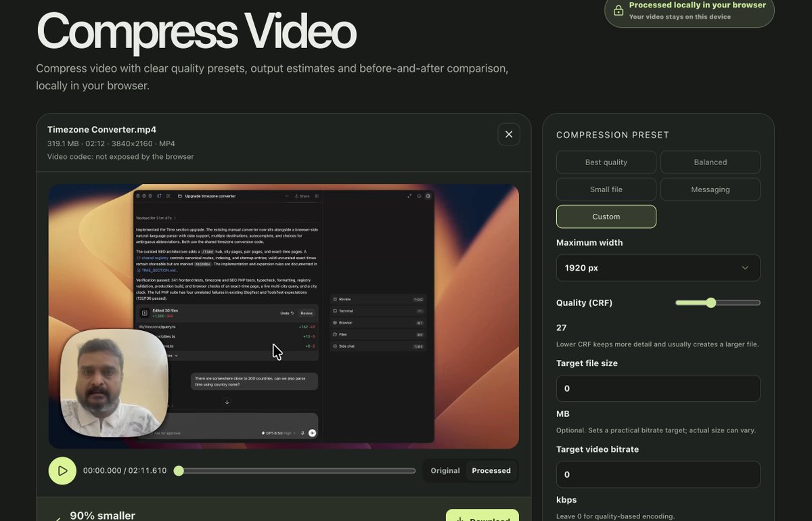
Task: Click the video preview thumbnail
Action: click(284, 316)
